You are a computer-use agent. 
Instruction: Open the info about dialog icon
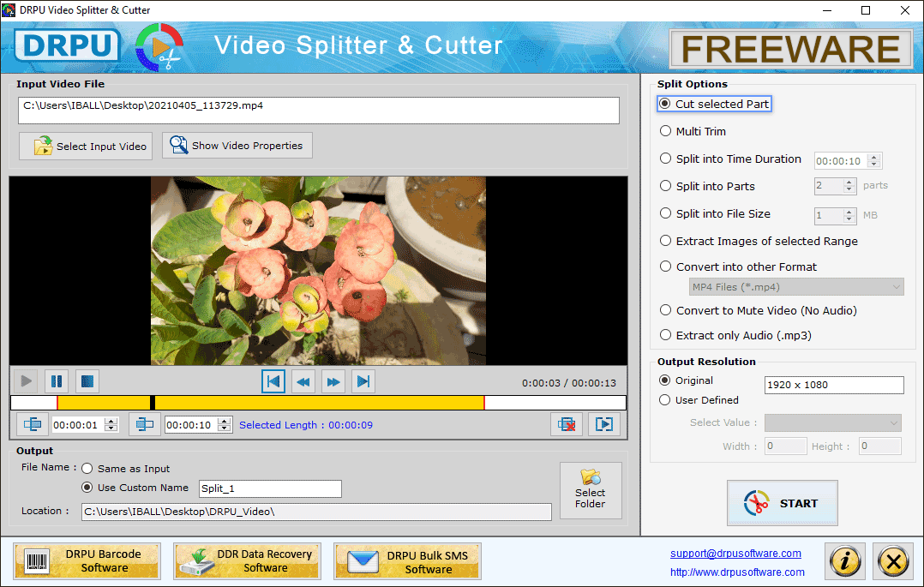pyautogui.click(x=845, y=561)
